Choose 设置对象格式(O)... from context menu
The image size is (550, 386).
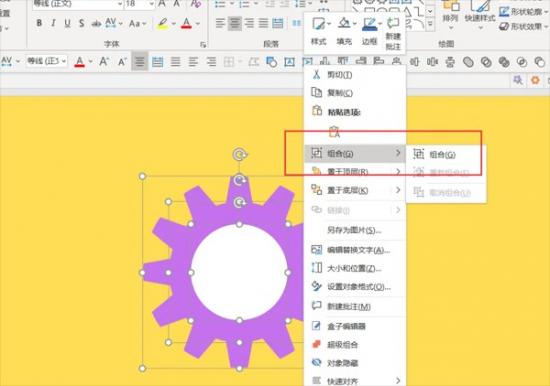click(x=355, y=287)
